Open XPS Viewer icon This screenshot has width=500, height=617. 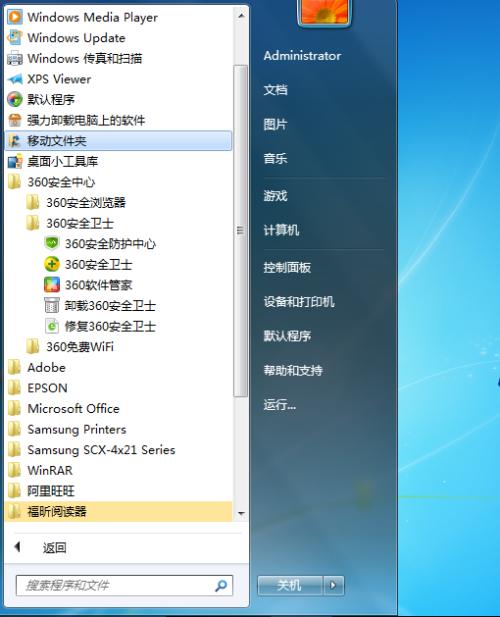tap(15, 79)
